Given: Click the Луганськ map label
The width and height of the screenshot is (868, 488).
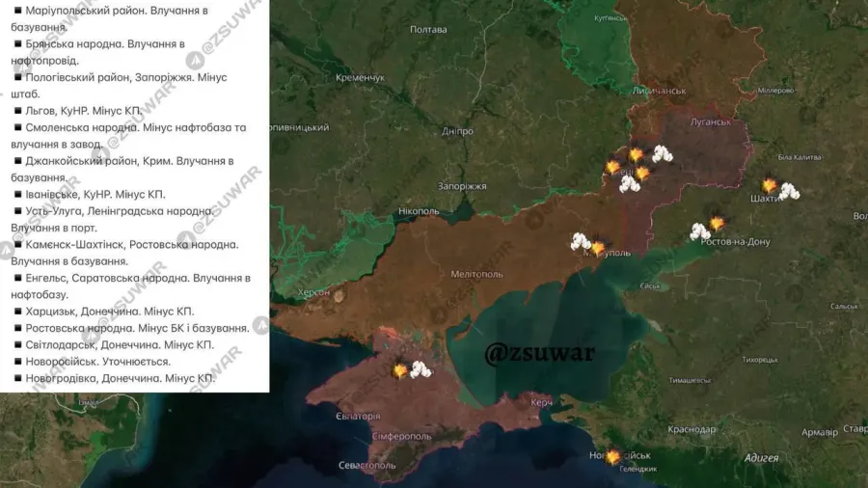Looking at the screenshot, I should (712, 122).
